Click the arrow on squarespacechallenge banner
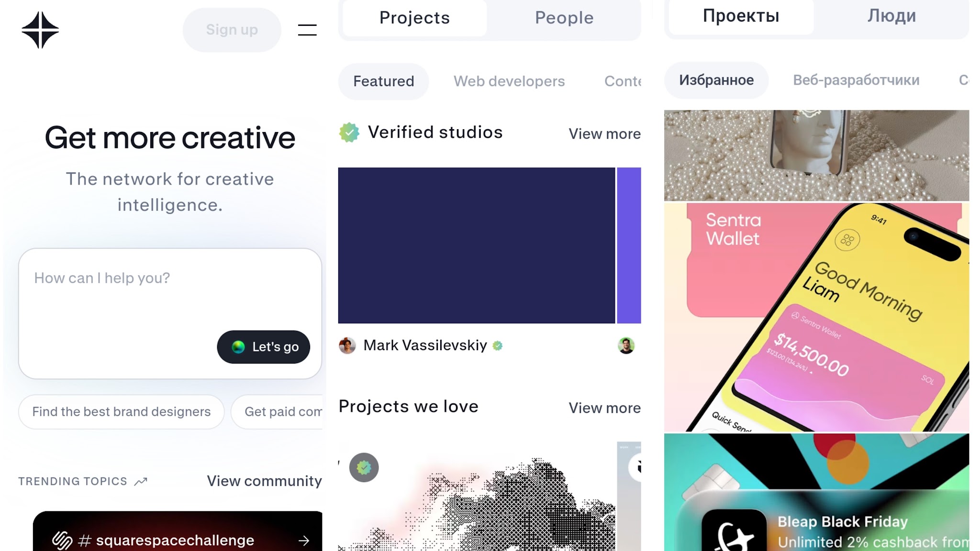This screenshot has width=980, height=551. point(304,540)
